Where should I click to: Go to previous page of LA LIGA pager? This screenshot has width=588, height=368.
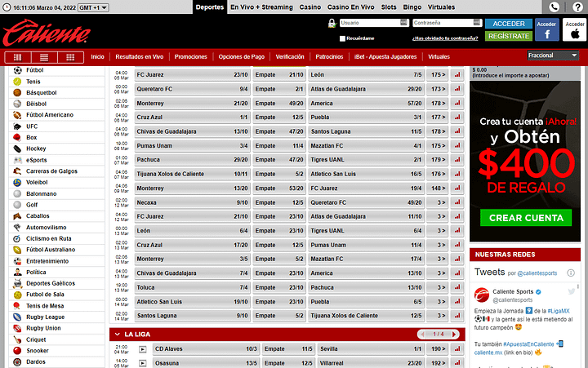(x=423, y=335)
